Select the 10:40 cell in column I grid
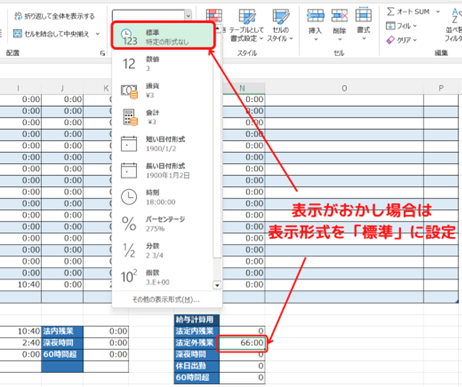The height and width of the screenshot is (387, 462). pos(21,285)
